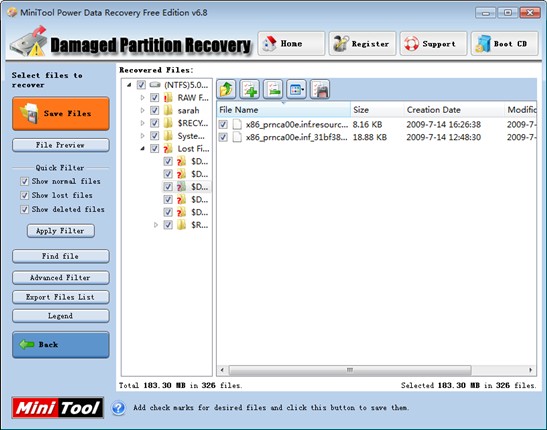Go to Home screen
Viewport: 547px width, 430px height.
point(291,44)
